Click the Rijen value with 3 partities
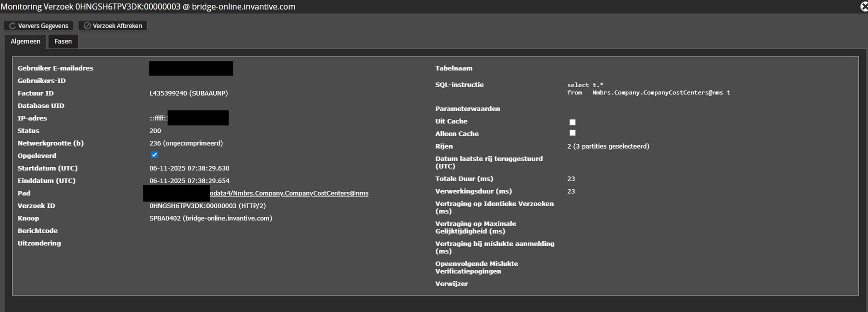The width and height of the screenshot is (868, 312). click(x=608, y=146)
